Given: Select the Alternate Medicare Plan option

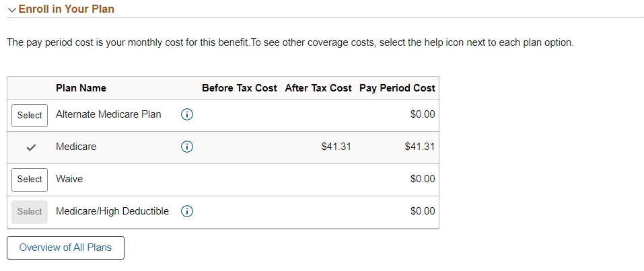Looking at the screenshot, I should (x=30, y=115).
